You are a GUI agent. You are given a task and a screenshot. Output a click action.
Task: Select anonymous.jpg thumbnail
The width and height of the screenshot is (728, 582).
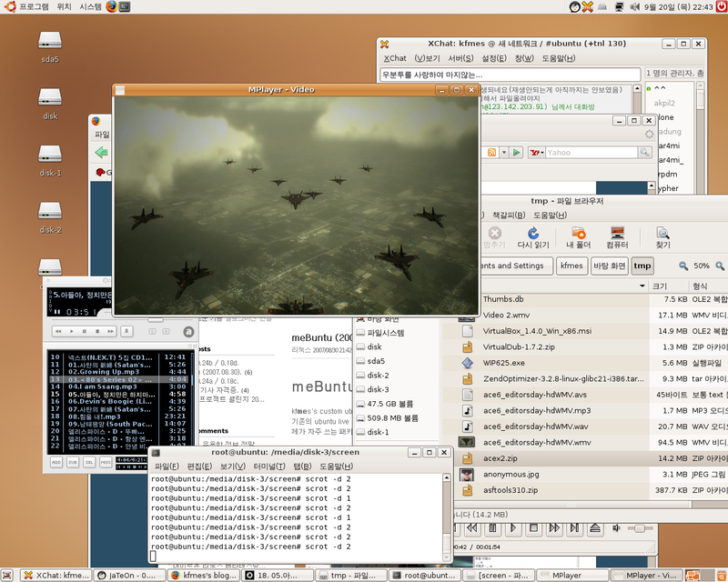coord(467,475)
